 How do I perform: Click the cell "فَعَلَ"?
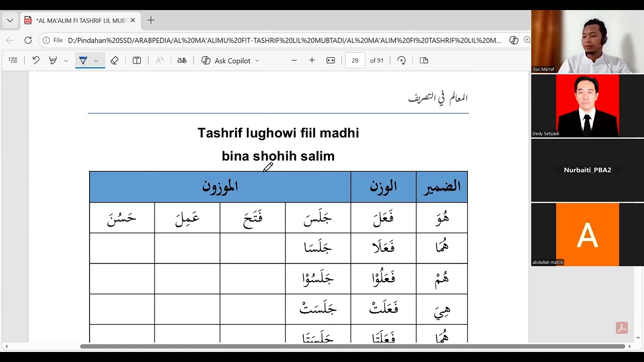pyautogui.click(x=383, y=218)
